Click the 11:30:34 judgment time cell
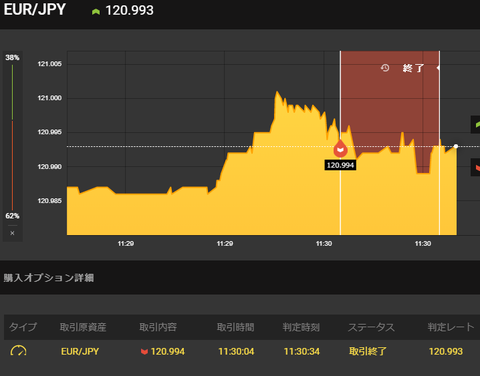This screenshot has width=480, height=376. pyautogui.click(x=302, y=351)
